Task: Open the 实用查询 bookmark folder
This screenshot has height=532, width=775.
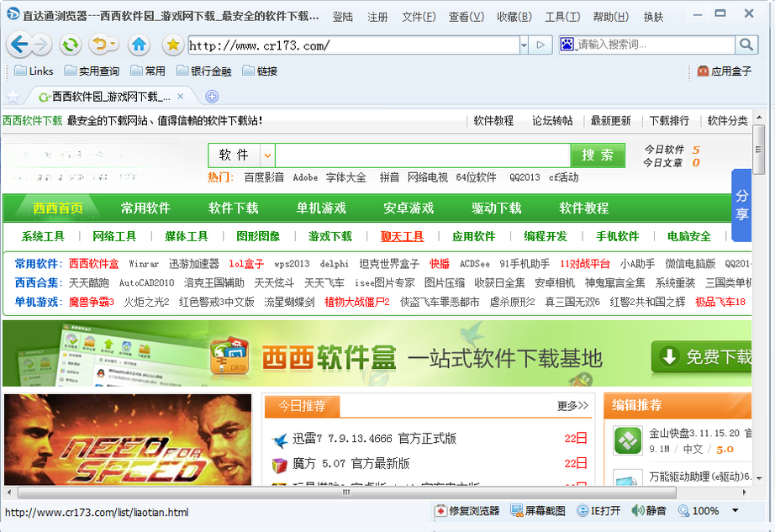Action: [92, 71]
